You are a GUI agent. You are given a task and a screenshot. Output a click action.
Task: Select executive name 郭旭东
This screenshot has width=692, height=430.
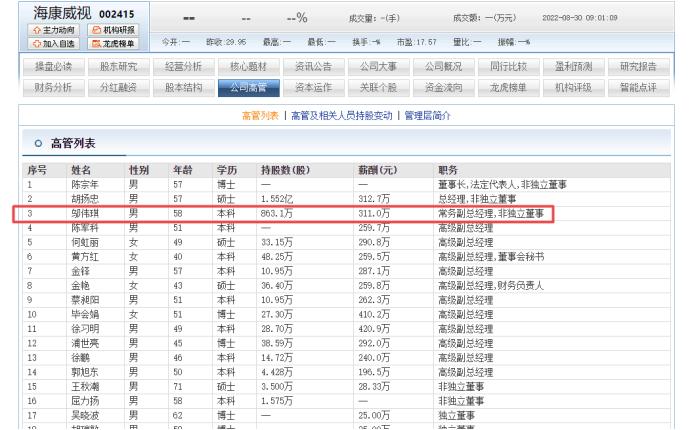(85, 372)
